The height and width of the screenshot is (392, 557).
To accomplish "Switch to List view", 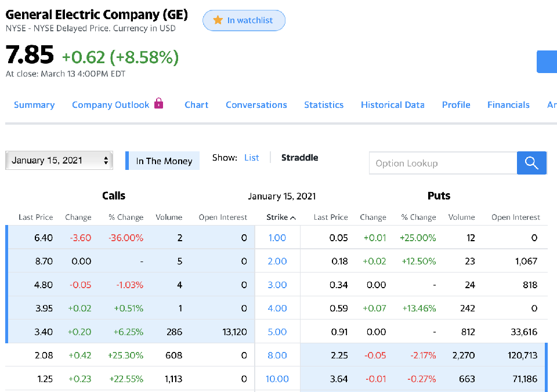I will click(x=251, y=158).
